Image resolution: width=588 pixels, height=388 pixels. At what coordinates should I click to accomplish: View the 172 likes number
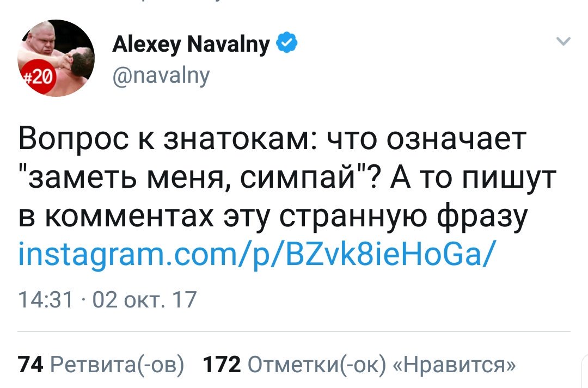point(221,364)
